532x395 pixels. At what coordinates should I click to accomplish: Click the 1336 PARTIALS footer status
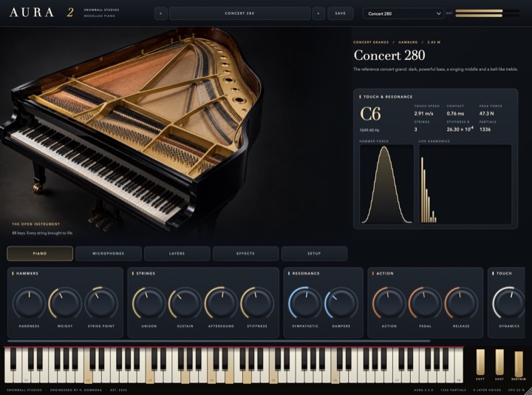(x=453, y=391)
